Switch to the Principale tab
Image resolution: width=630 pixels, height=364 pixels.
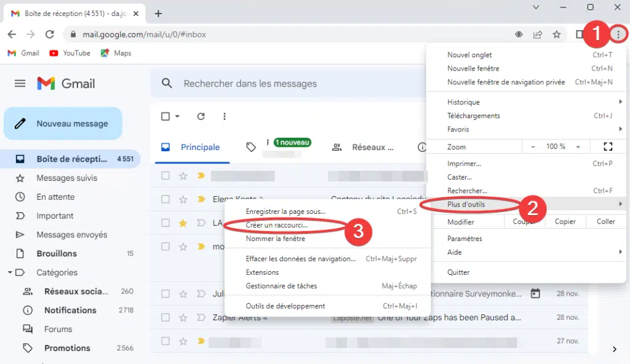192,147
